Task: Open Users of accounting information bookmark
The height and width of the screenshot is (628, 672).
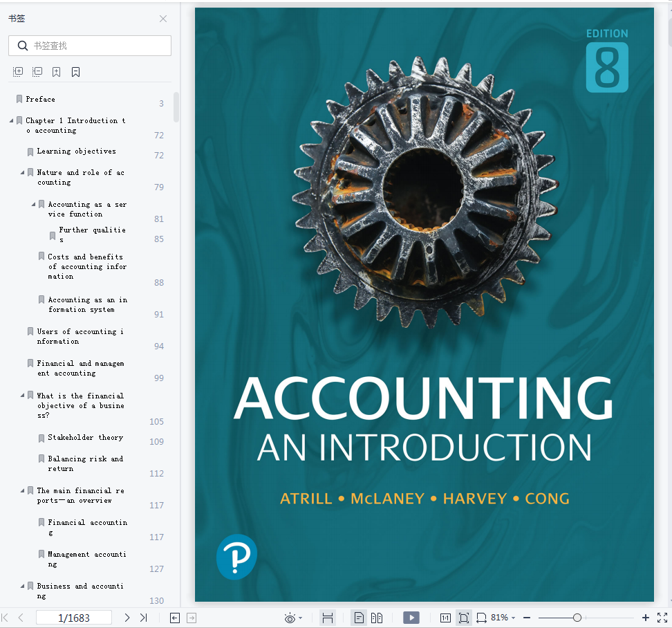Action: pyautogui.click(x=80, y=336)
